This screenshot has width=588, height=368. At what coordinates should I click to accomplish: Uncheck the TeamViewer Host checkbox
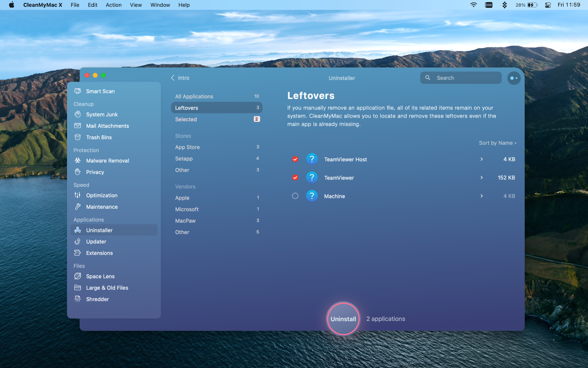point(295,159)
